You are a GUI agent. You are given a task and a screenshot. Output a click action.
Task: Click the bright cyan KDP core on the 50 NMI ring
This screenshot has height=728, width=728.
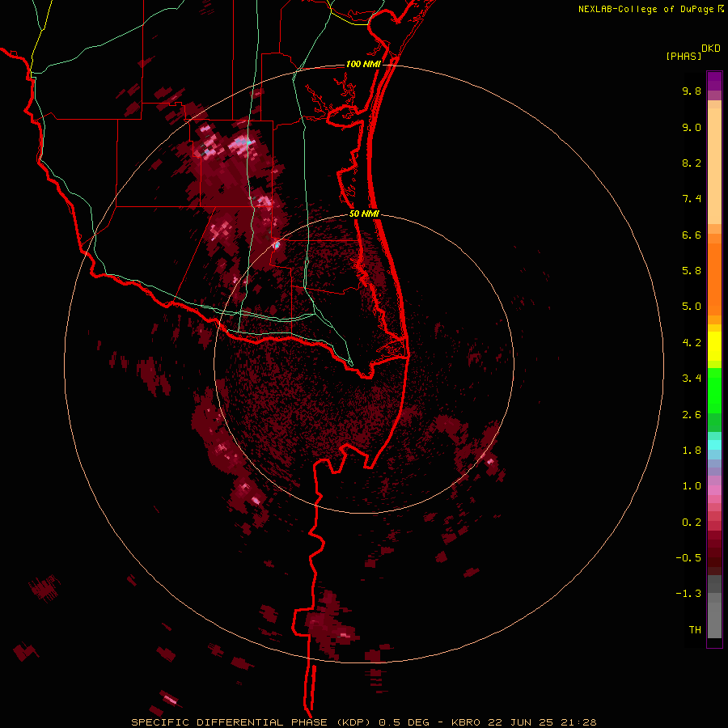[x=277, y=244]
